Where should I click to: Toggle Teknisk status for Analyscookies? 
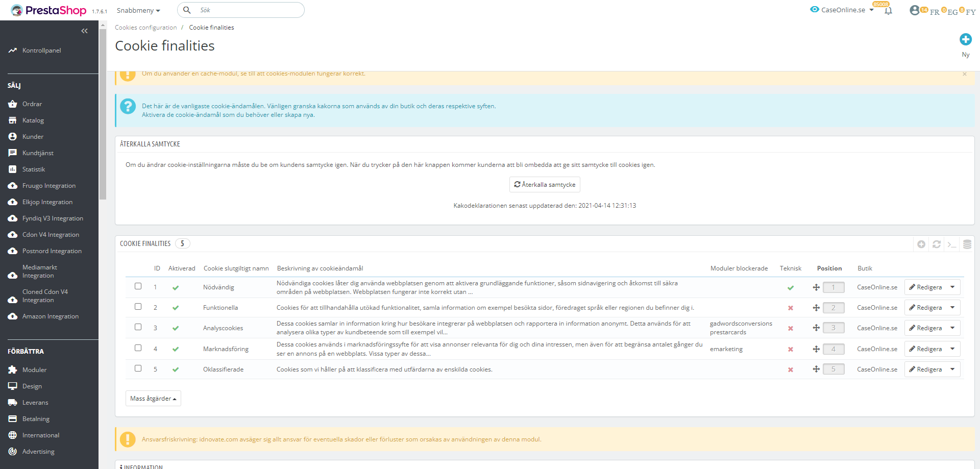tap(791, 329)
